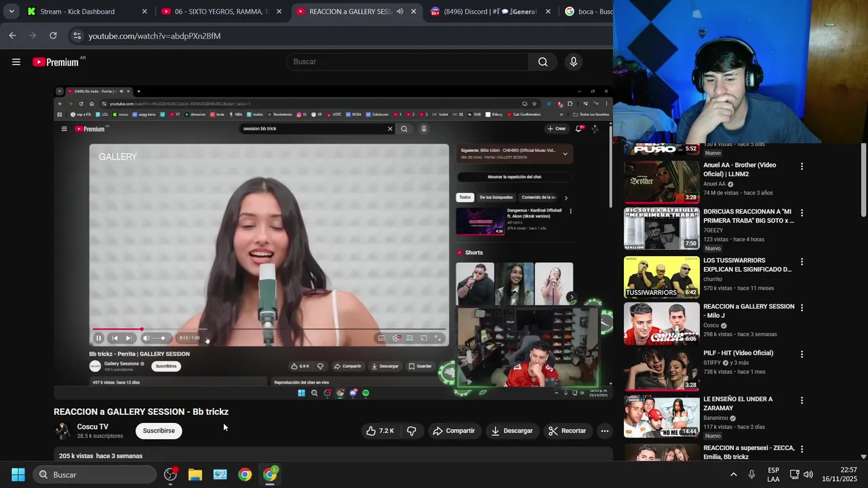Screen dimensions: 868x488
Task: Open thumbnail of TUSSIWARRIORS 6:42 video
Action: coord(661,277)
